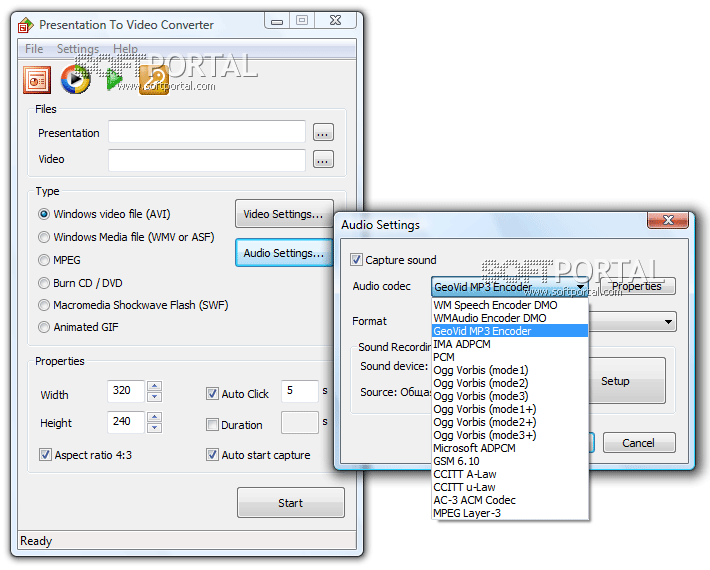
Task: Collapse the Audio codec dropdown
Action: point(580,287)
